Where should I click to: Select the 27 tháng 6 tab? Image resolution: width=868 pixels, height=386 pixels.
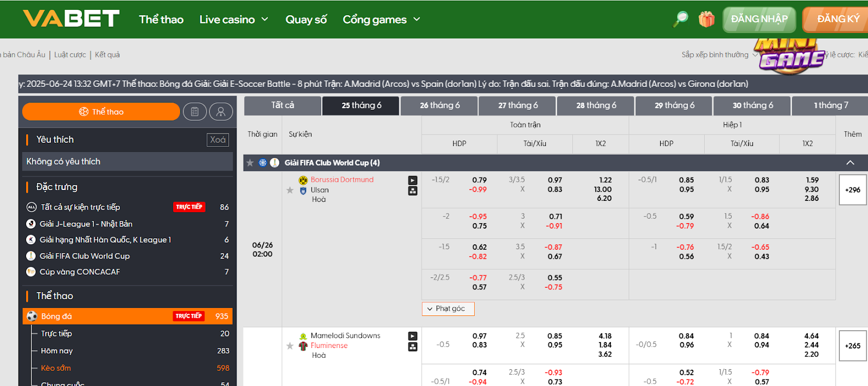click(x=518, y=105)
